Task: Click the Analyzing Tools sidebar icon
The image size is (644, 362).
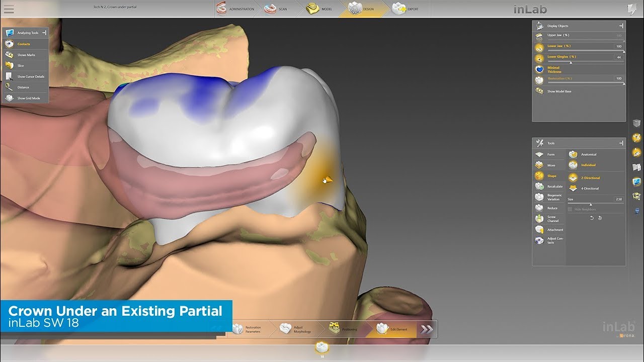Action: pyautogui.click(x=637, y=182)
